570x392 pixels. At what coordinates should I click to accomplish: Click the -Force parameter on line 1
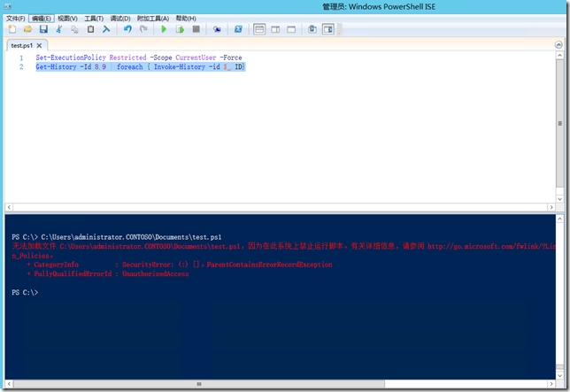[x=231, y=58]
